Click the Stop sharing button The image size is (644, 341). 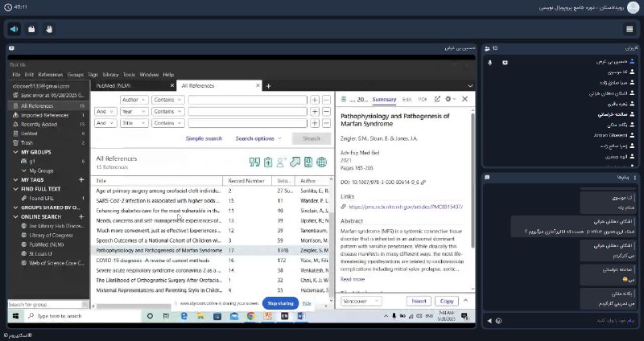pyautogui.click(x=280, y=303)
